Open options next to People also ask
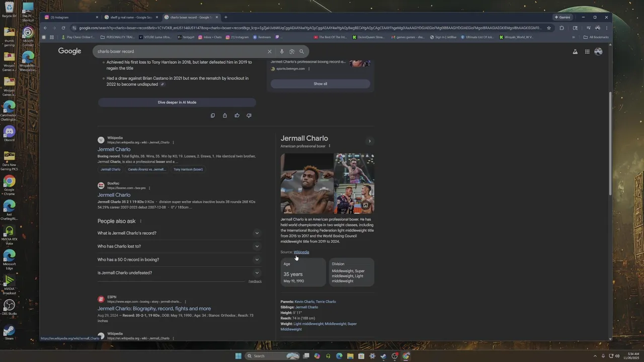The width and height of the screenshot is (644, 362). [140, 221]
